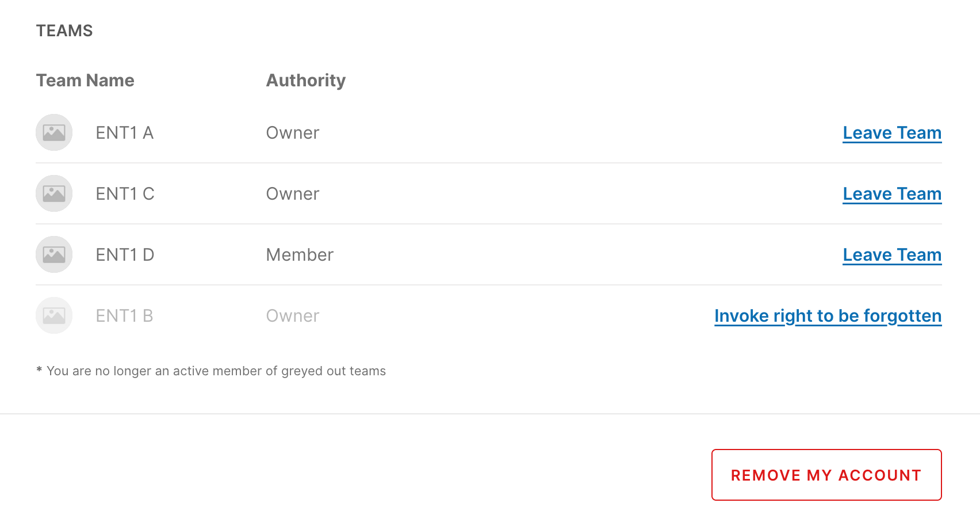Click Leave Team for ENT1 A
The width and height of the screenshot is (980, 518).
tap(892, 132)
